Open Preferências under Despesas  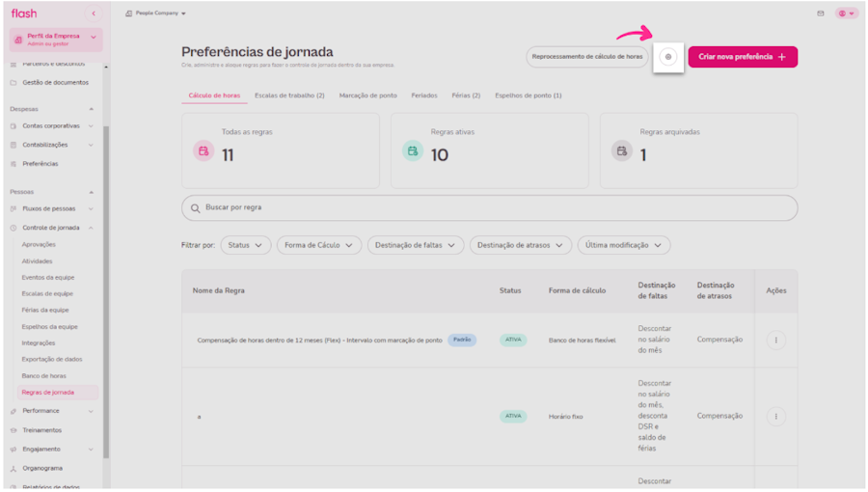tap(40, 164)
